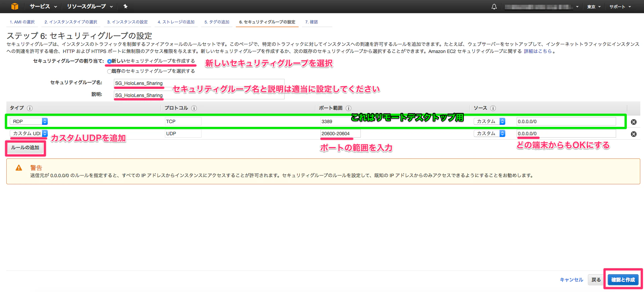Click the 戻る button
The height and width of the screenshot is (292, 644).
[x=596, y=280]
